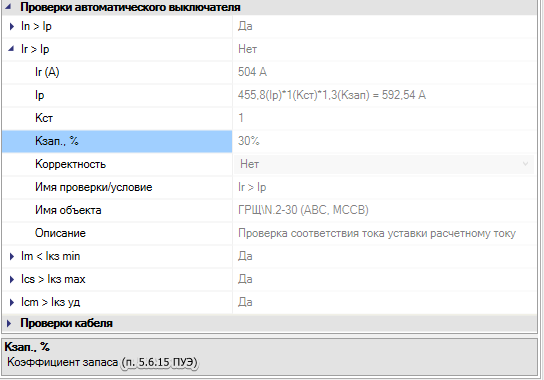Expand the Проверки кабеля section
Screen dimensions: 544x380
pos(9,323)
